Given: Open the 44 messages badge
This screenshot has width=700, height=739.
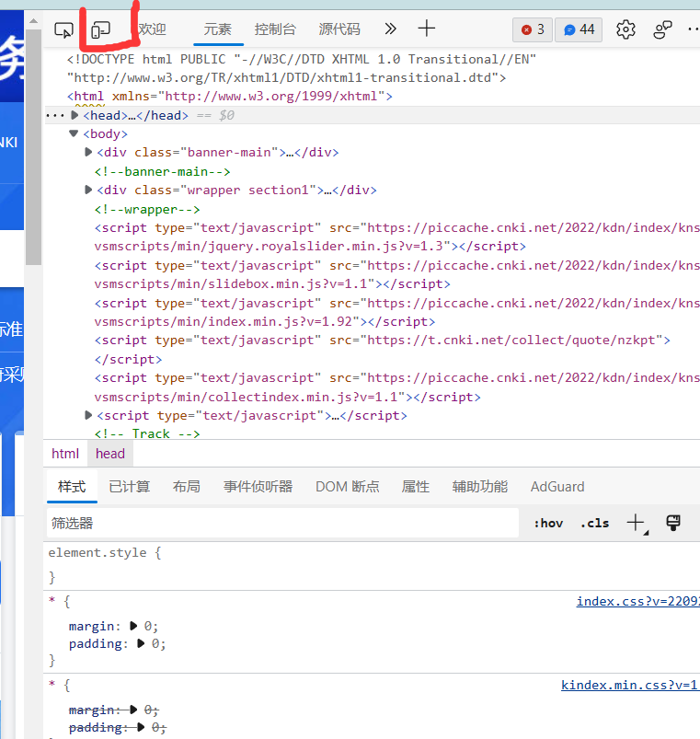Looking at the screenshot, I should (579, 29).
